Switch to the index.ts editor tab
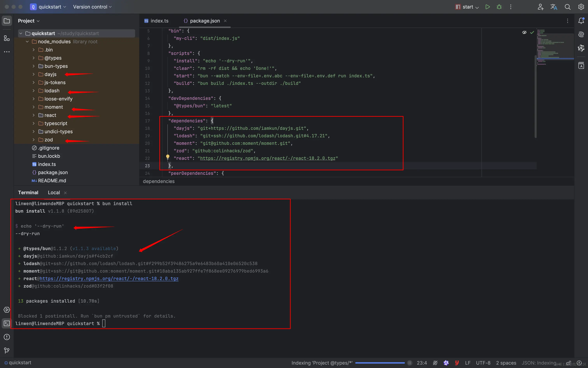 pos(156,21)
